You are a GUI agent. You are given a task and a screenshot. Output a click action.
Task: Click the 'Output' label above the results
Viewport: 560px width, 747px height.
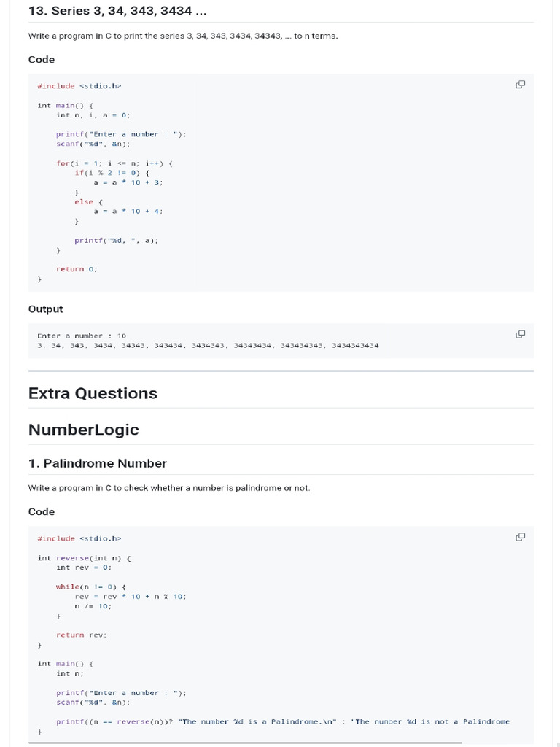(45, 309)
